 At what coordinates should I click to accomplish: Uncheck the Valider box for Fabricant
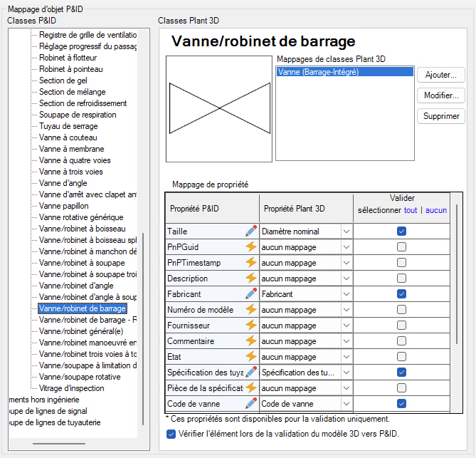pos(401,294)
